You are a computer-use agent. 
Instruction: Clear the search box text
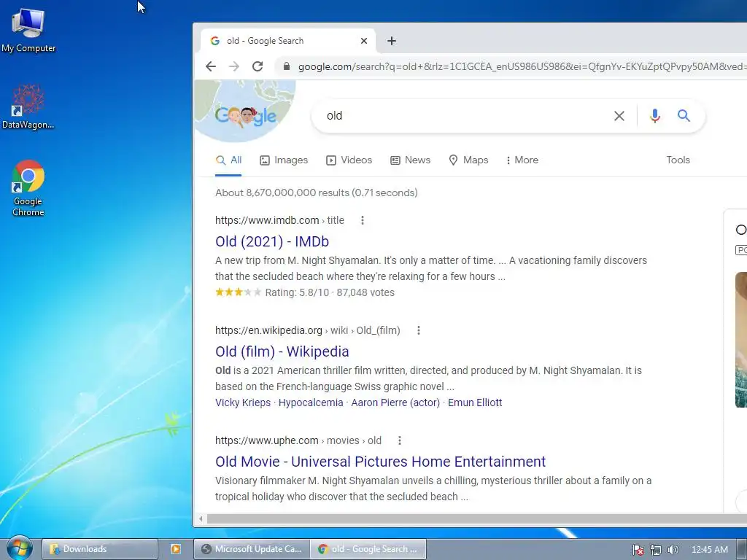pyautogui.click(x=619, y=116)
